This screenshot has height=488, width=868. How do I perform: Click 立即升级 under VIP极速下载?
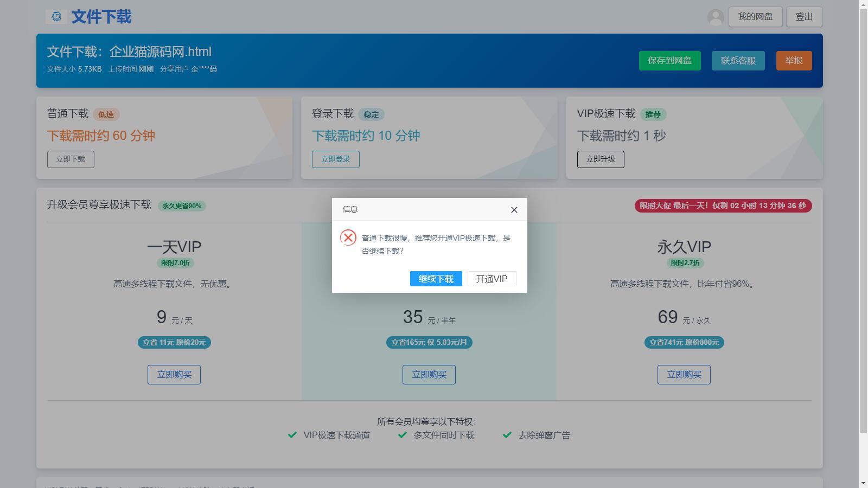[601, 159]
